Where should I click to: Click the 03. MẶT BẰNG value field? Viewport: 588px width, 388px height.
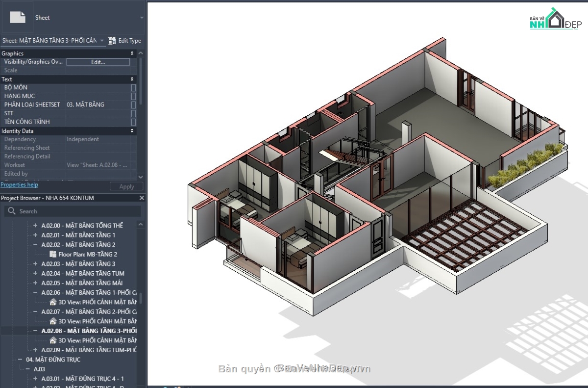[98, 104]
